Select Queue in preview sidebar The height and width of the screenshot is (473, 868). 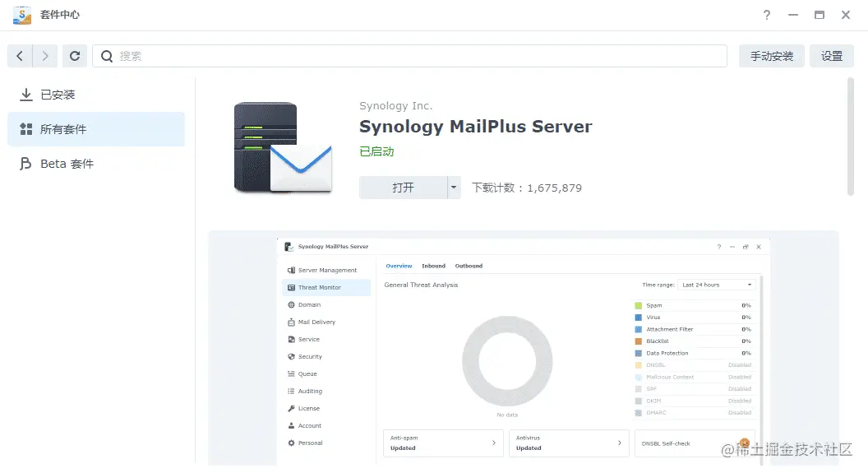click(x=326, y=373)
